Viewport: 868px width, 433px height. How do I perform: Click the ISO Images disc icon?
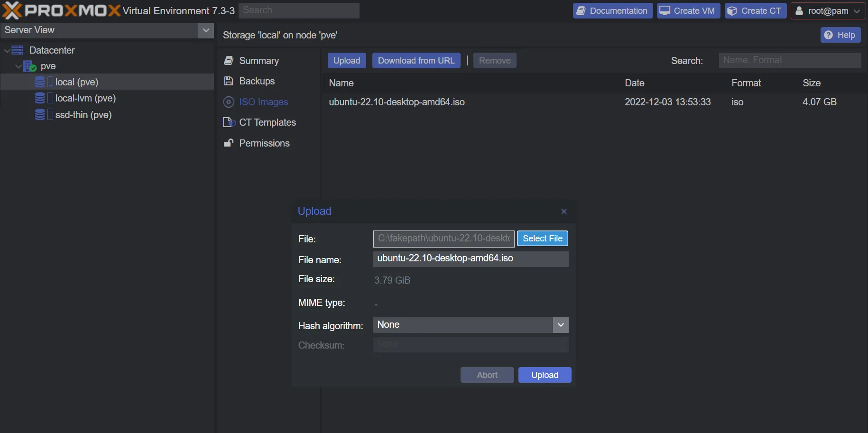tap(229, 102)
